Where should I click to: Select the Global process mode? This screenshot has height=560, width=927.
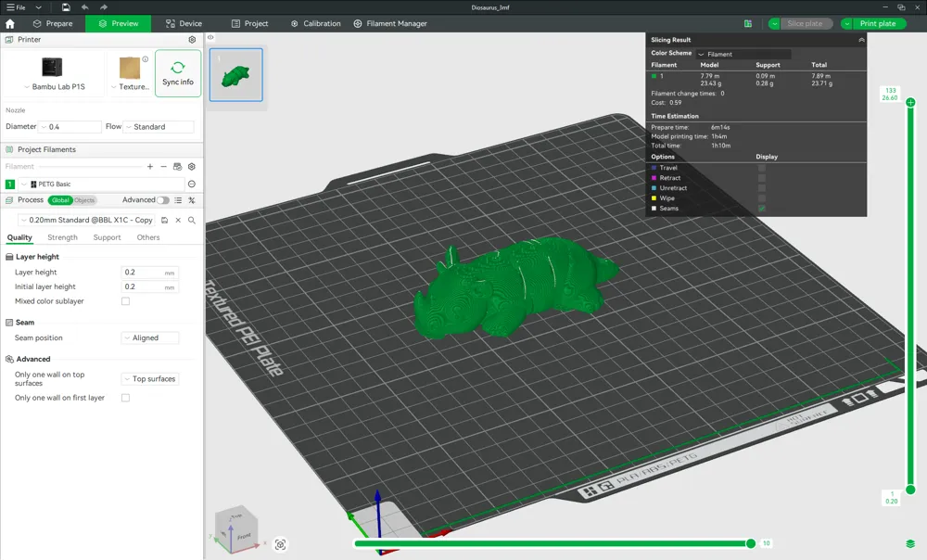coord(60,200)
